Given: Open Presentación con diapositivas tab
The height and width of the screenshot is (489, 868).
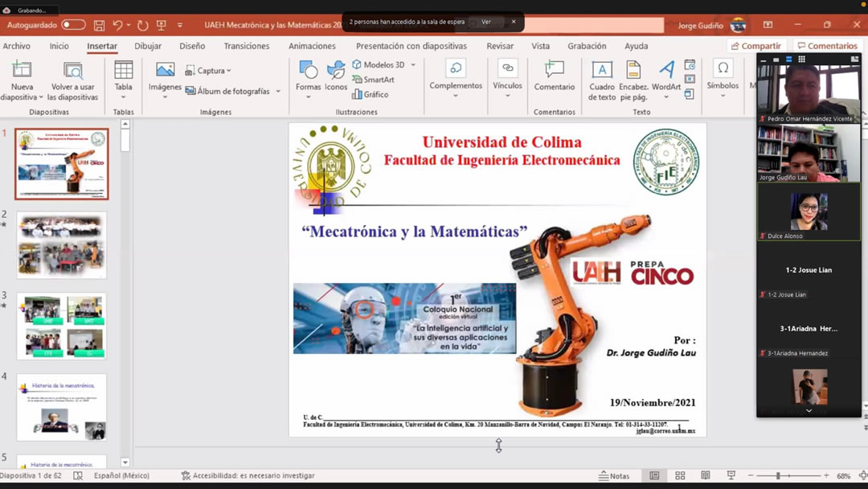Looking at the screenshot, I should click(411, 46).
